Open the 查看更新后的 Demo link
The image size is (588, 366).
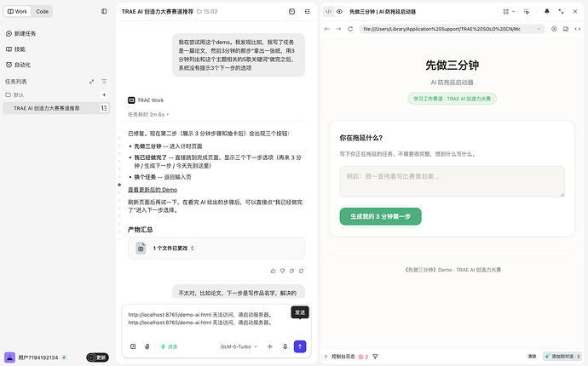point(153,190)
